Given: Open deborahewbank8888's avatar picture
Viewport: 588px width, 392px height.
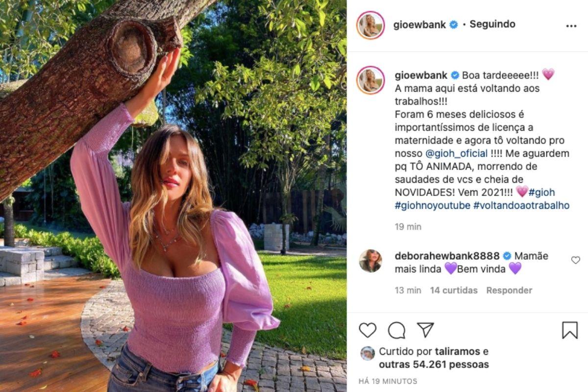Looking at the screenshot, I should tap(370, 261).
